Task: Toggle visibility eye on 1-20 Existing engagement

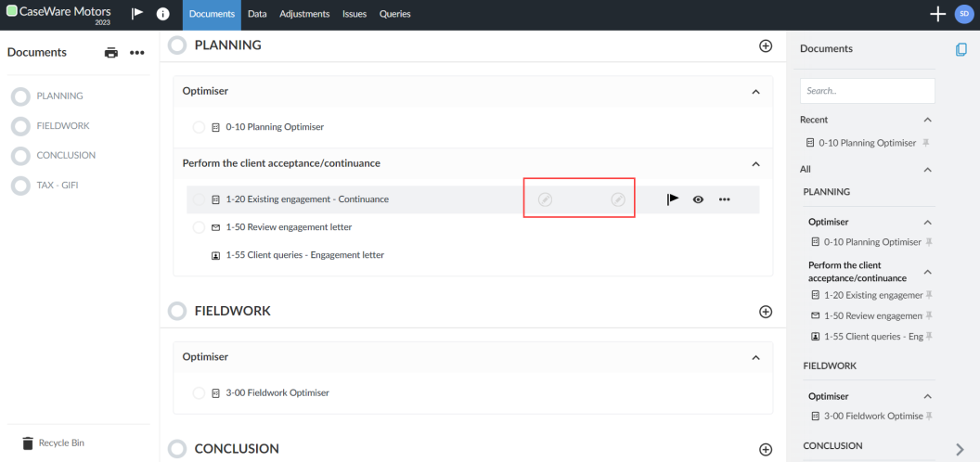Action: (698, 199)
